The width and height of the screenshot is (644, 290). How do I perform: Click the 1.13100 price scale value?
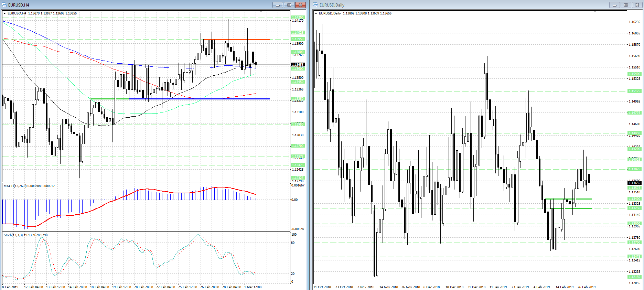click(x=298, y=112)
